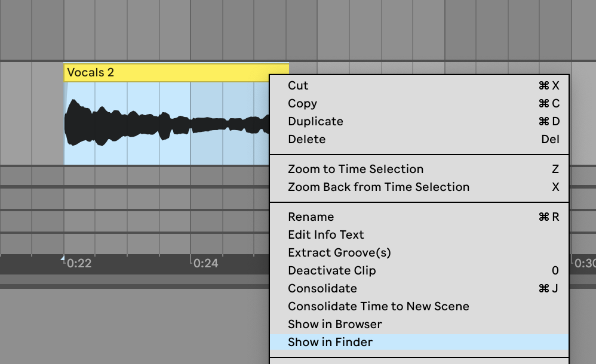Rename the clip via context menu
This screenshot has height=364, width=596.
311,217
